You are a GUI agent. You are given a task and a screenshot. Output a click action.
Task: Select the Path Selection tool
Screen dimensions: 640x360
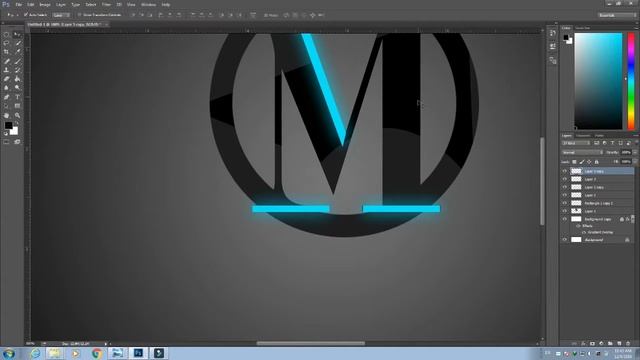[7, 106]
